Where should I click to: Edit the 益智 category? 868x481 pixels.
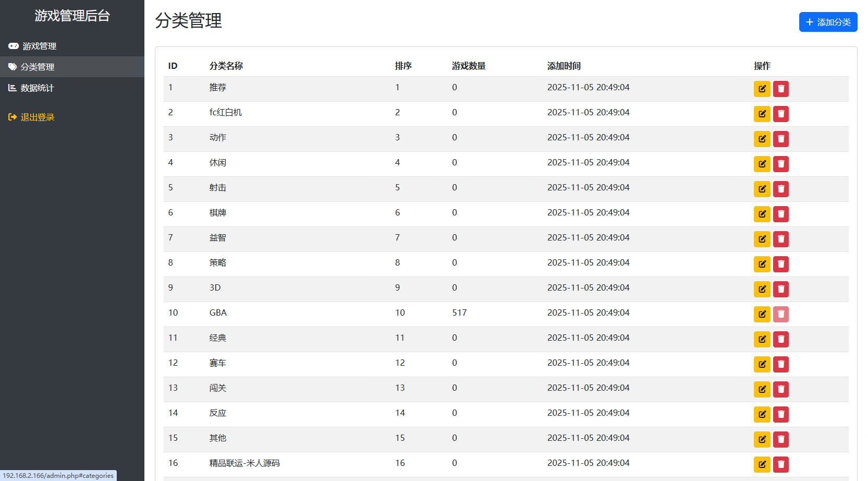762,239
